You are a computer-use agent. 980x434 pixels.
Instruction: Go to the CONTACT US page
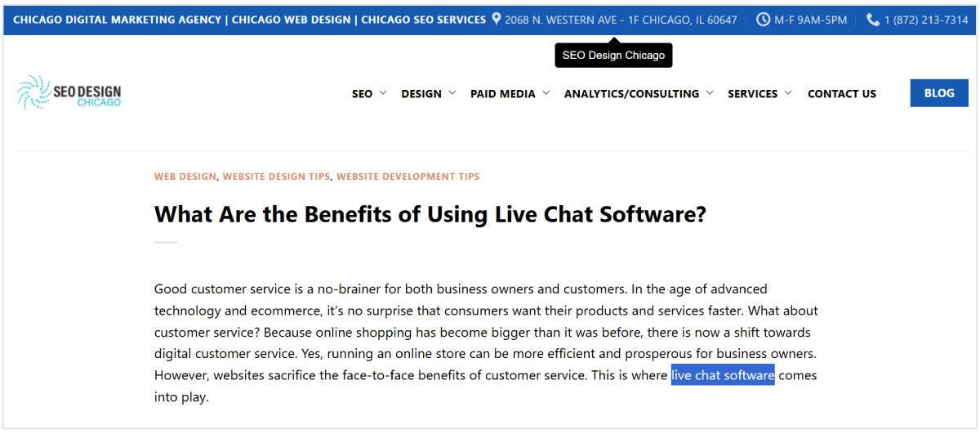pyautogui.click(x=841, y=94)
